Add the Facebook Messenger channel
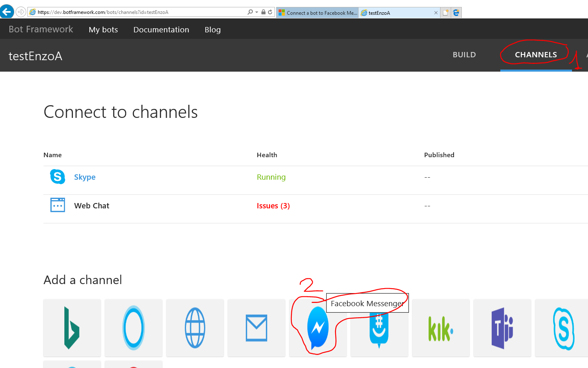 (x=318, y=329)
